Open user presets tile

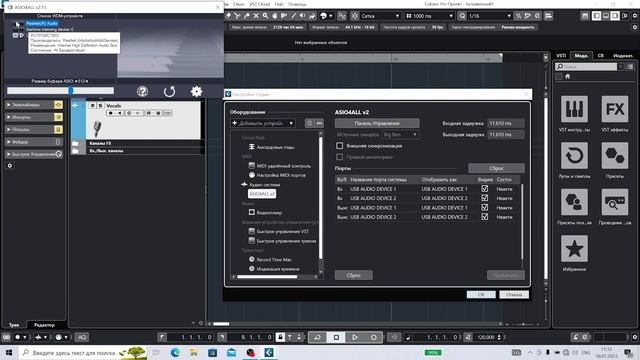(574, 202)
